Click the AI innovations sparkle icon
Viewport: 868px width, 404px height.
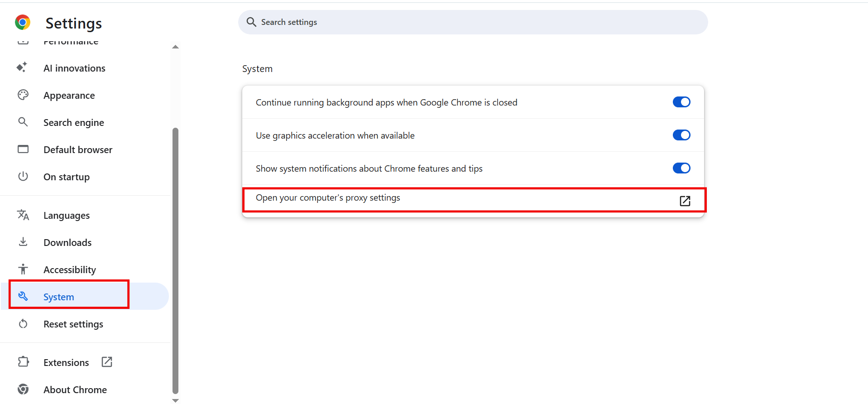tap(22, 67)
